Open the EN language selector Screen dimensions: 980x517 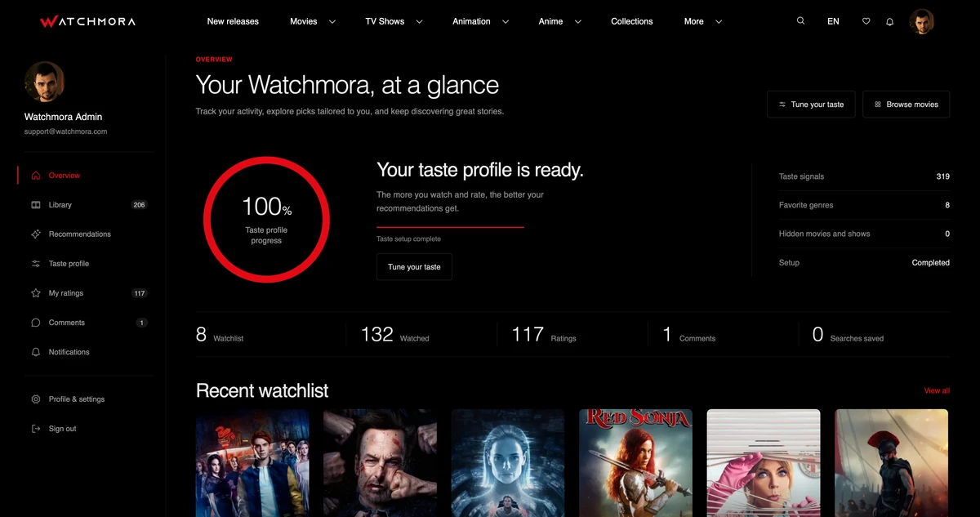coord(833,21)
